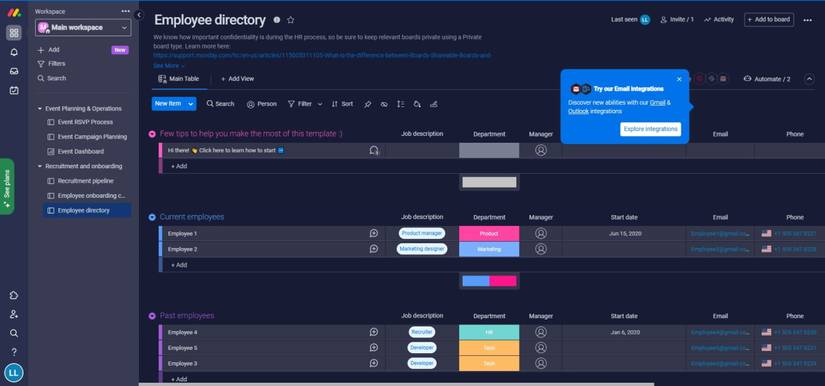
Task: Assign manager for Employee 1
Action: click(541, 233)
